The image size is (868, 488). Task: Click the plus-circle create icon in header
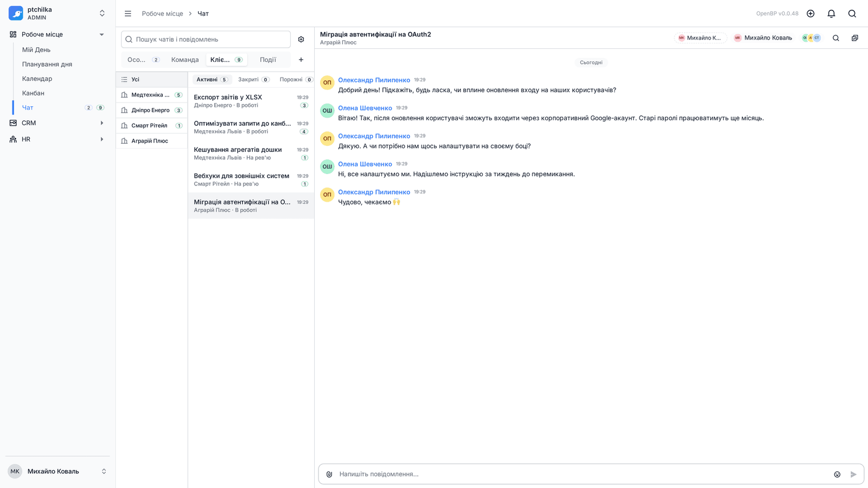click(810, 14)
